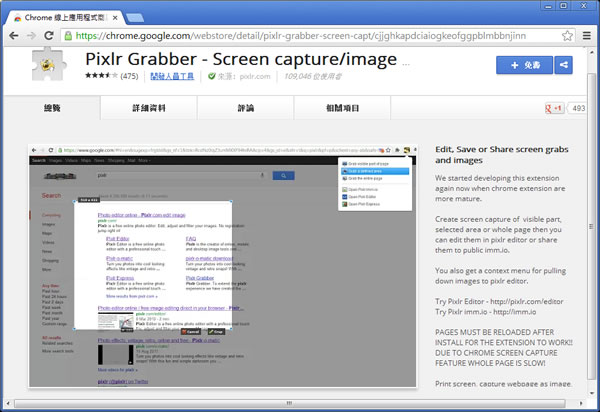Viewport: 600px width, 412px height.
Task: Click text "Try Pixlr imm.io - http://imm.io"
Action: pyautogui.click(x=485, y=312)
